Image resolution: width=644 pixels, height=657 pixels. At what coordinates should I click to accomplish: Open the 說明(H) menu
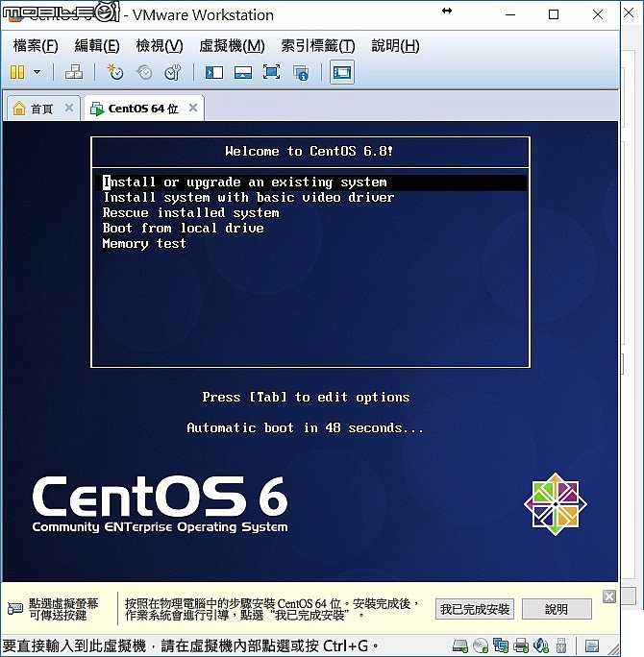point(395,46)
